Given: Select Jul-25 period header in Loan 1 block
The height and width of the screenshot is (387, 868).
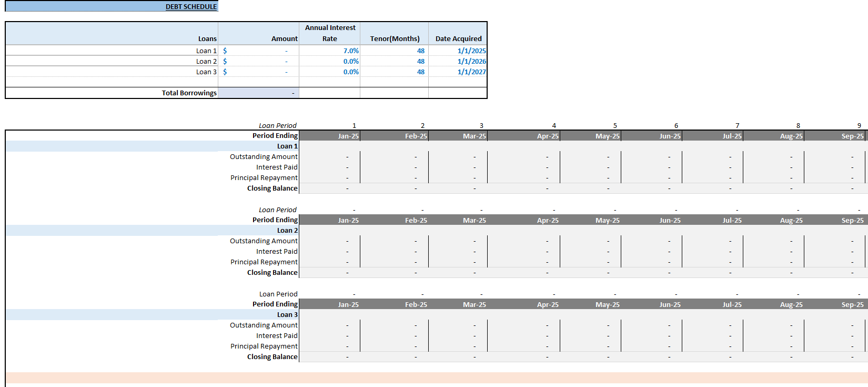Looking at the screenshot, I should (713, 136).
